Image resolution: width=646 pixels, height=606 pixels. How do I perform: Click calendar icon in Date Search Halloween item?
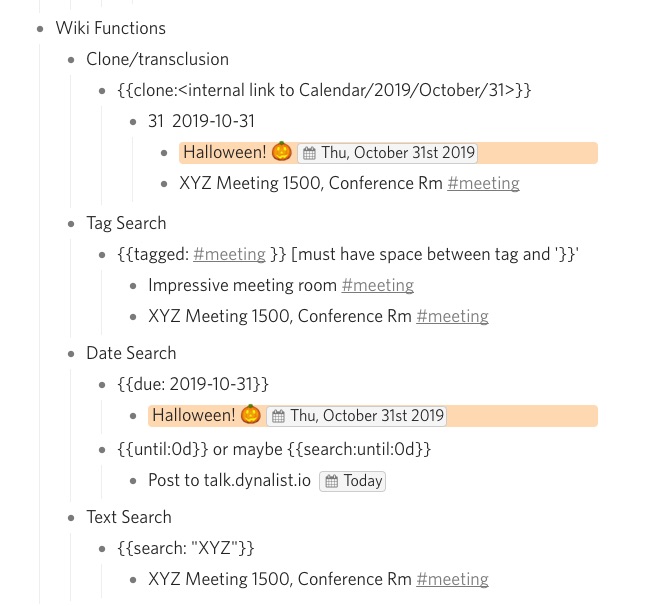click(x=279, y=416)
